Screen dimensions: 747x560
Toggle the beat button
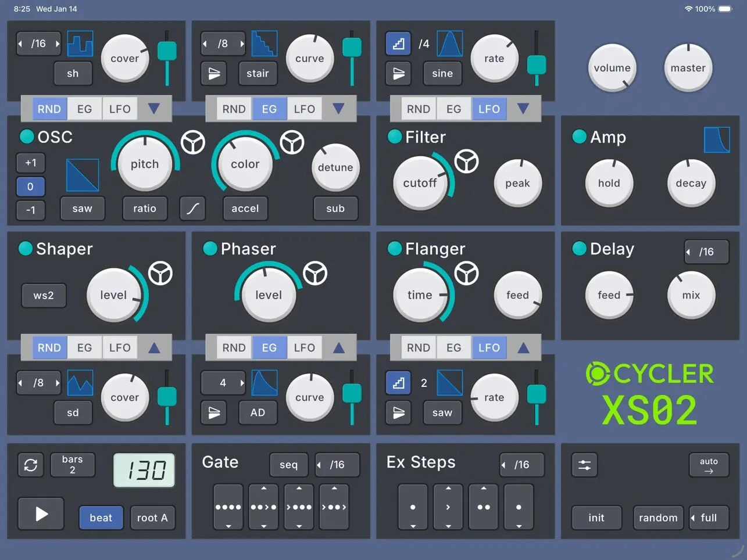pos(101,518)
